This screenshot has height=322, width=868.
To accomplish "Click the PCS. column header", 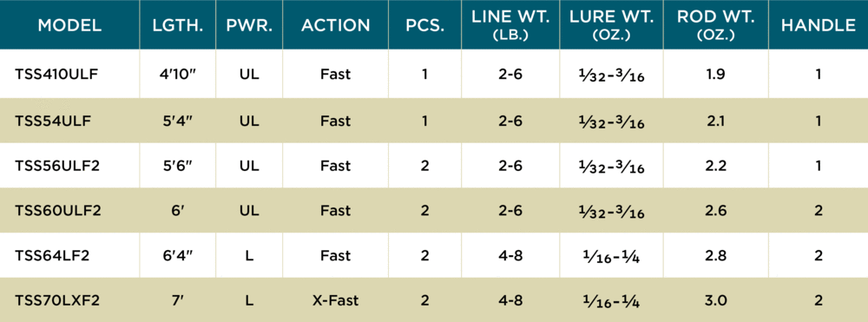I will (424, 25).
